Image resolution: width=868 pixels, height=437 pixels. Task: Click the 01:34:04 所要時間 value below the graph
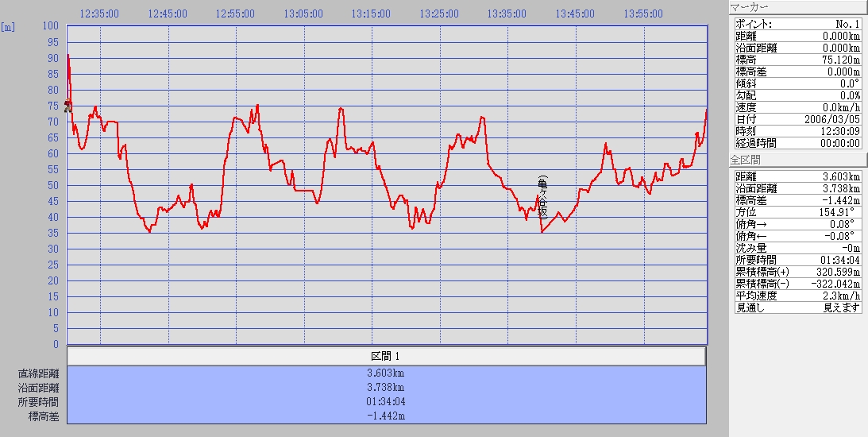point(386,402)
